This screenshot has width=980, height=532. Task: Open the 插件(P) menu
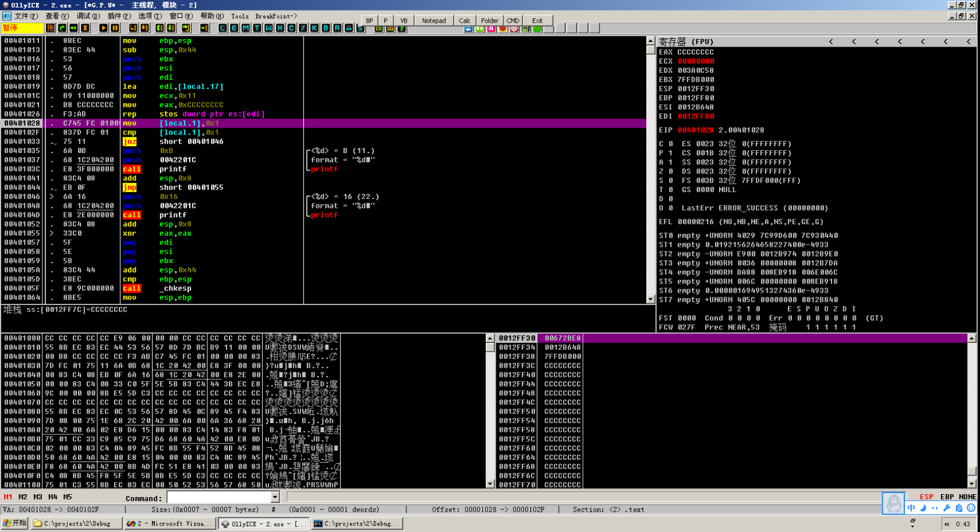point(119,16)
